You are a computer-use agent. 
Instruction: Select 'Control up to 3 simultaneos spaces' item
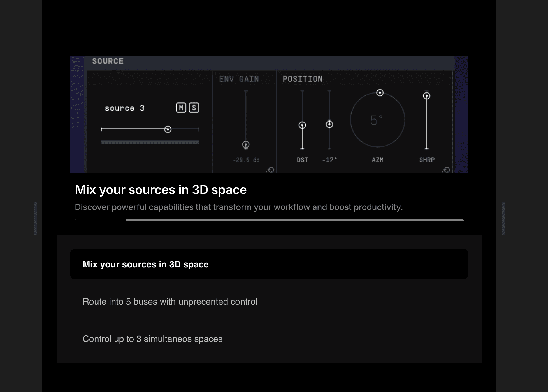152,339
